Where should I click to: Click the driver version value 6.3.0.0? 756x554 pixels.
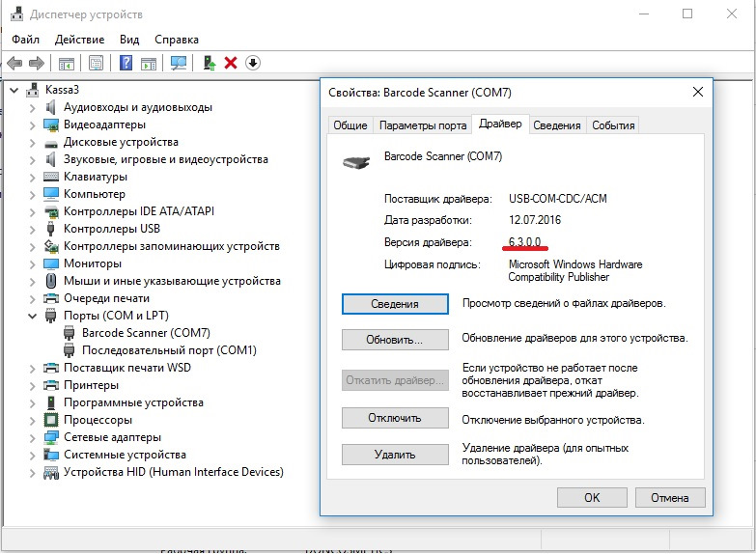click(x=524, y=241)
